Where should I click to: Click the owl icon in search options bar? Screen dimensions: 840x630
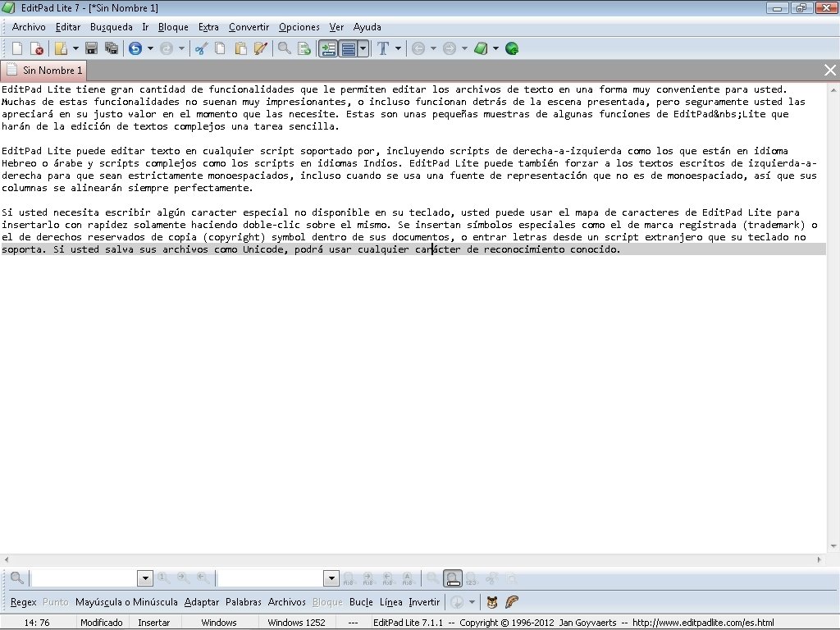pyautogui.click(x=492, y=602)
